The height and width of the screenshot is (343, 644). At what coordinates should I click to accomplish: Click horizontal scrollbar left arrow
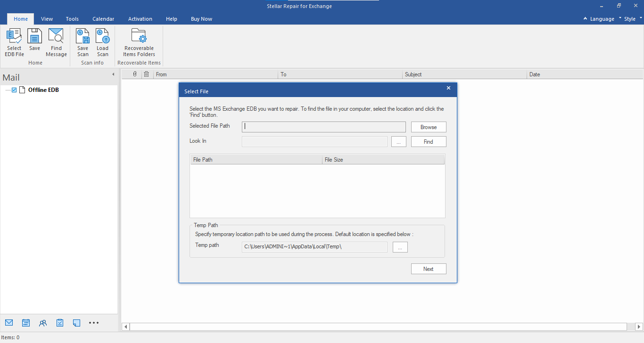click(126, 327)
